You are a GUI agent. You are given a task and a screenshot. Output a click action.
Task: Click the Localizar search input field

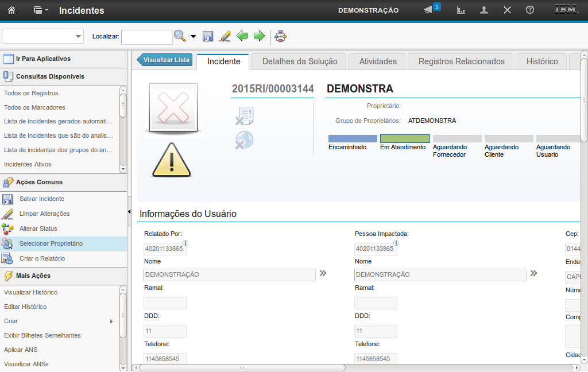coord(146,37)
